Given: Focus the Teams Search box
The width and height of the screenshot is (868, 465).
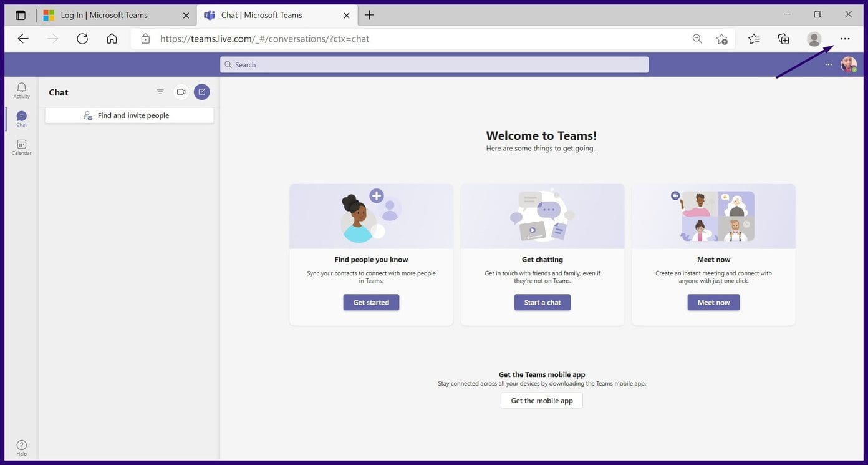Looking at the screenshot, I should pos(434,64).
